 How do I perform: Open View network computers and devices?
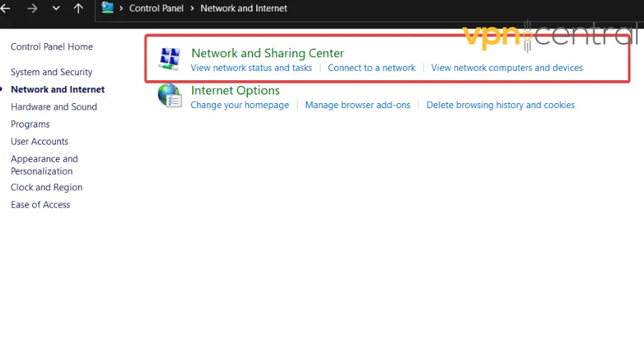pyautogui.click(x=507, y=68)
